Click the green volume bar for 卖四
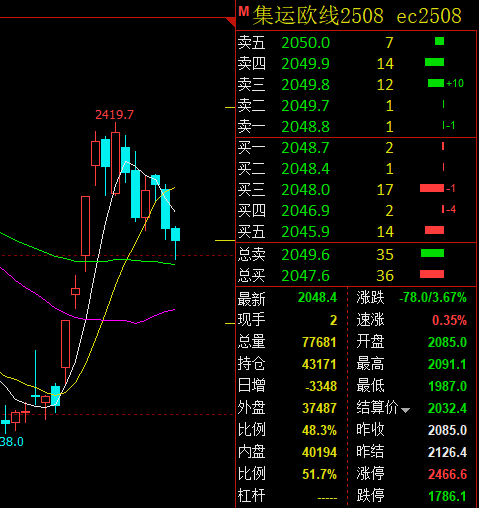479x508 pixels. point(434,62)
